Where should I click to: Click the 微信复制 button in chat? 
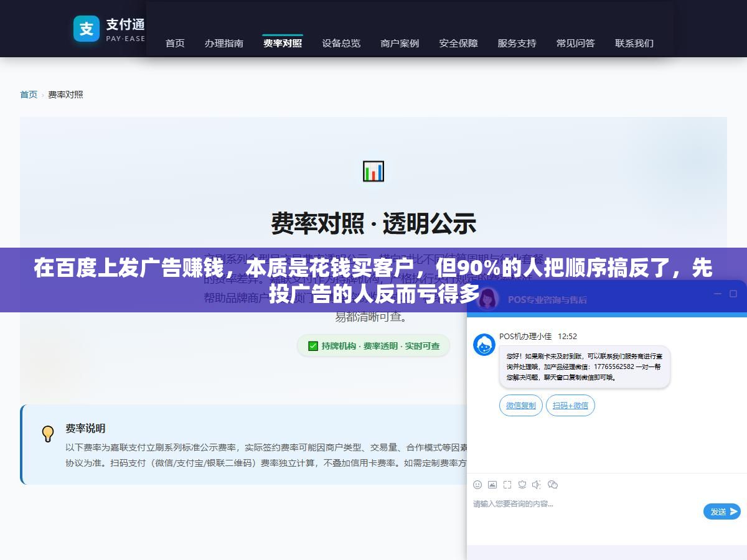(521, 406)
